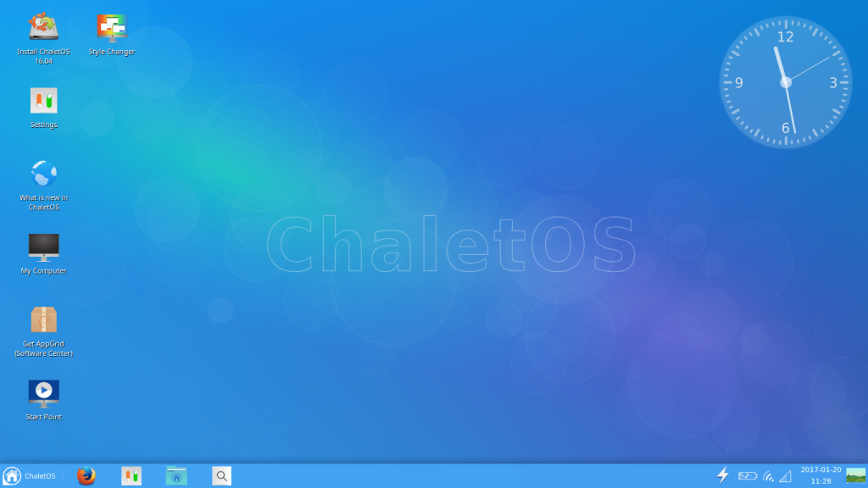Screen dimensions: 868x488
Task: Click the 2017-01-20 11:28 clock in the panel
Action: [x=821, y=475]
